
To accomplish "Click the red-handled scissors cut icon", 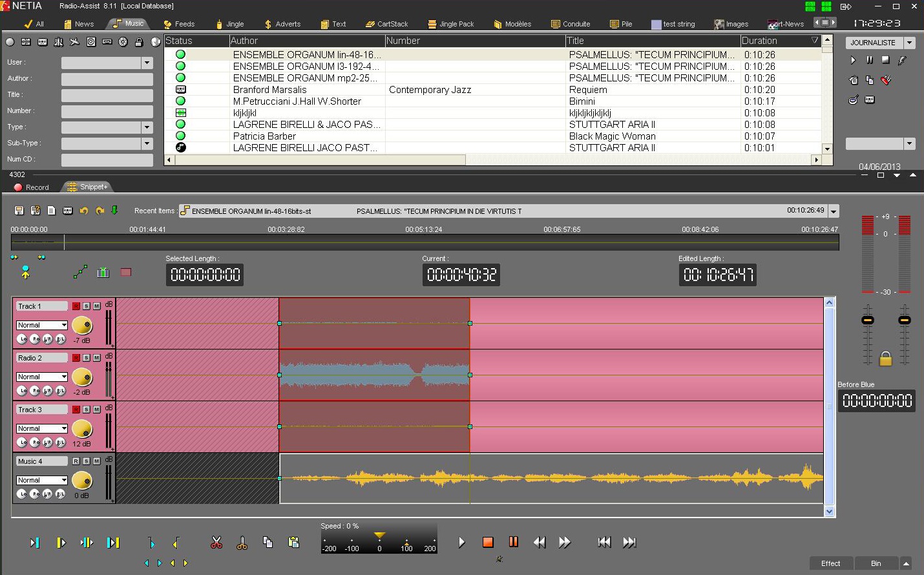I will coord(216,543).
